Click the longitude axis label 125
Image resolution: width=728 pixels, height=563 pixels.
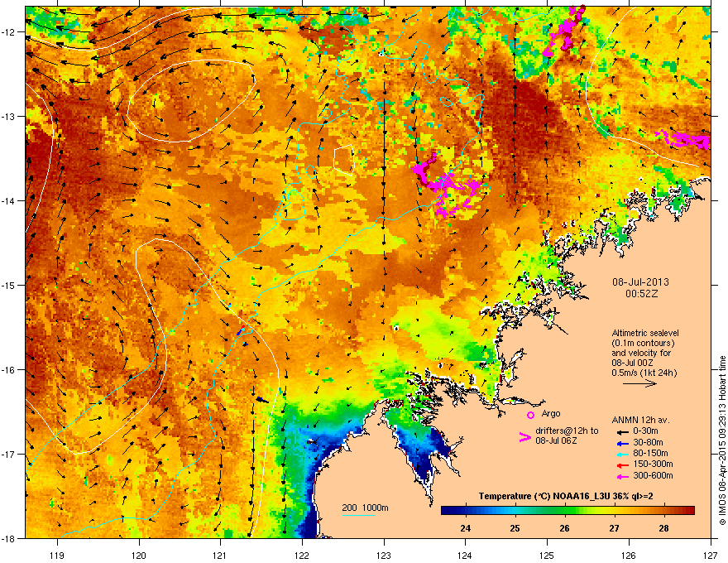(x=547, y=555)
